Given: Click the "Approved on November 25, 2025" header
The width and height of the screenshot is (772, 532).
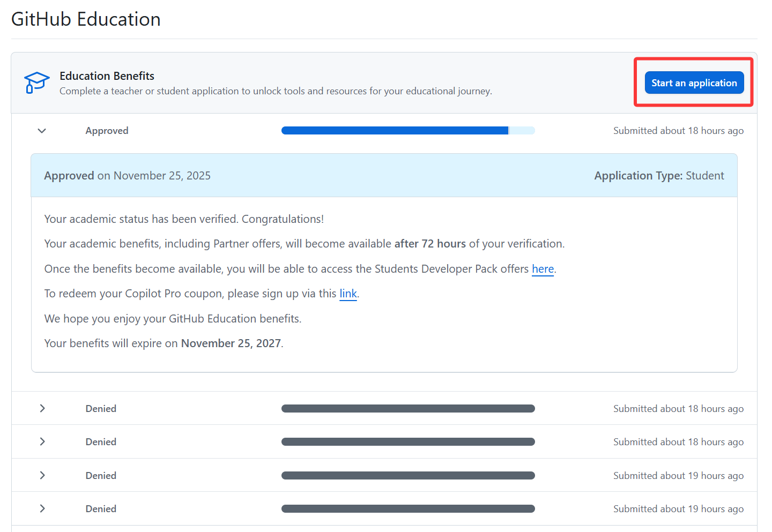Looking at the screenshot, I should click(127, 176).
